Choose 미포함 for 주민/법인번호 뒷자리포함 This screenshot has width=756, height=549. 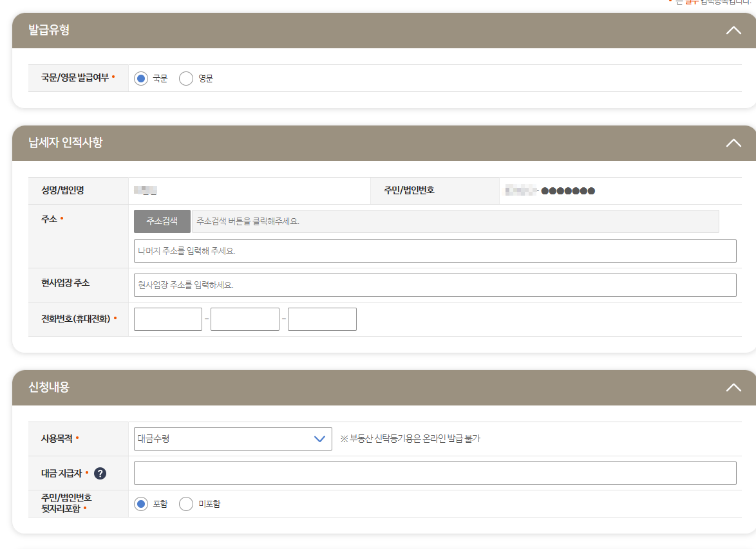point(186,504)
